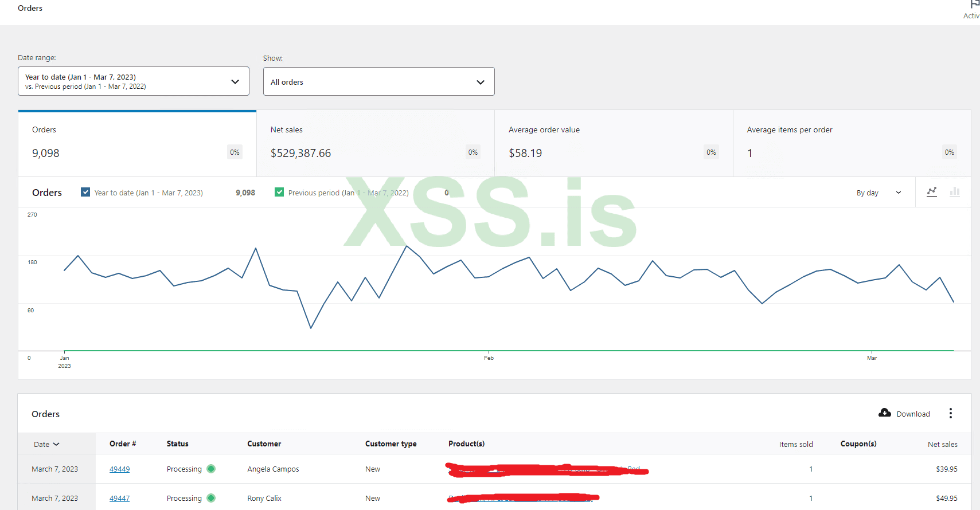Open the Activity flag panel
Image resolution: width=980 pixels, height=510 pixels.
tap(973, 9)
